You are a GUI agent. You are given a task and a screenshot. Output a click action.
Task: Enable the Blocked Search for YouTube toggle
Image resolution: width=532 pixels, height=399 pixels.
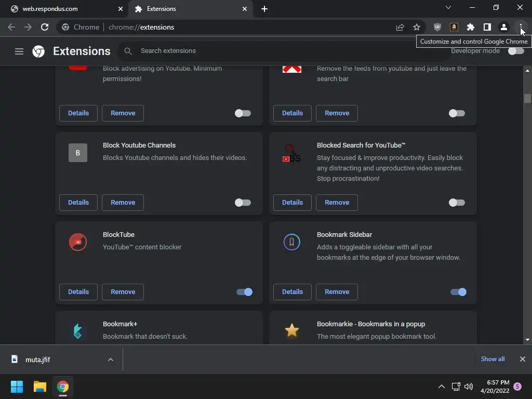(x=457, y=203)
